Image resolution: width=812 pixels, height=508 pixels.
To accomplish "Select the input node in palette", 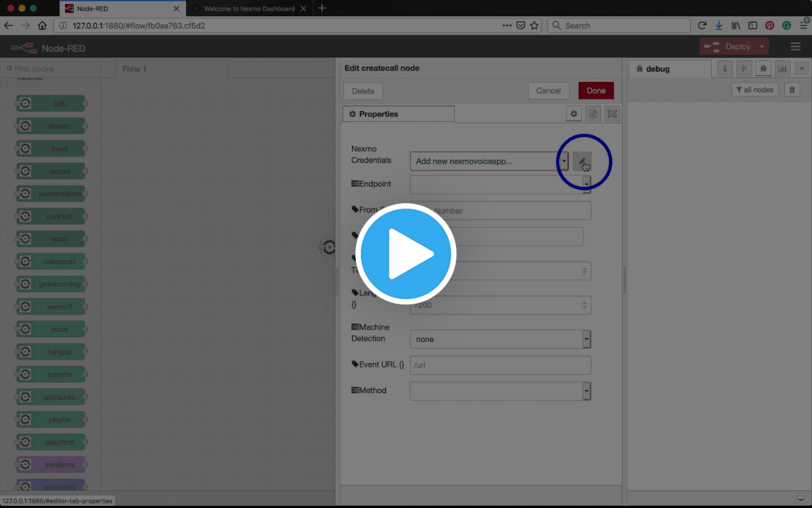I will (x=51, y=149).
